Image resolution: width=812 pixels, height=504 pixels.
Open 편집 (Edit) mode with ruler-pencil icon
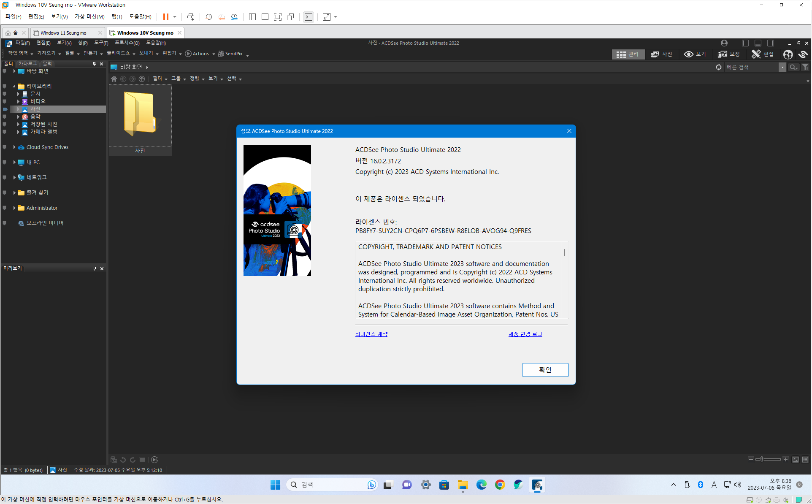756,54
